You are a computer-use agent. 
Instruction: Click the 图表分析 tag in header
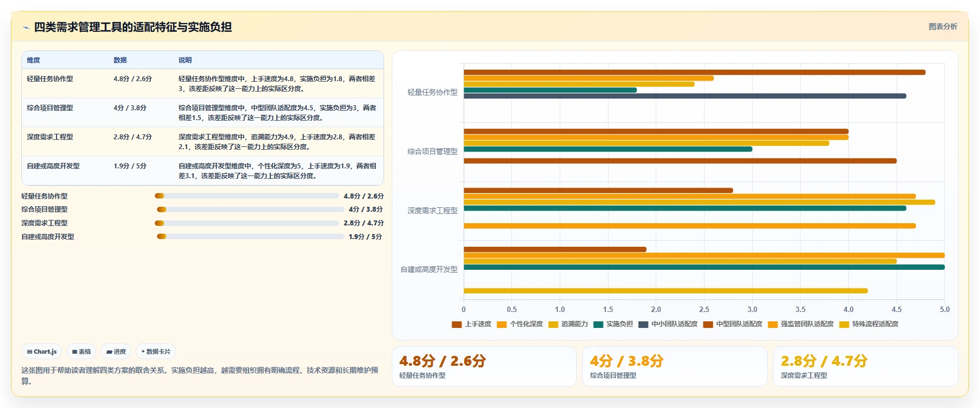click(943, 26)
